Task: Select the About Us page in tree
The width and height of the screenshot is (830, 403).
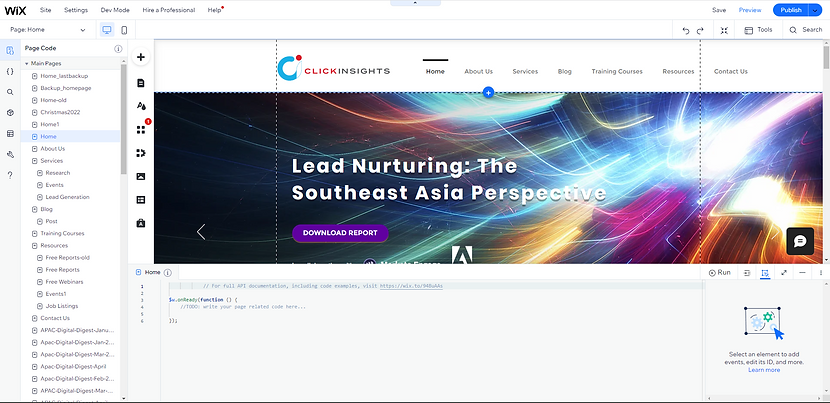Action: [x=52, y=149]
